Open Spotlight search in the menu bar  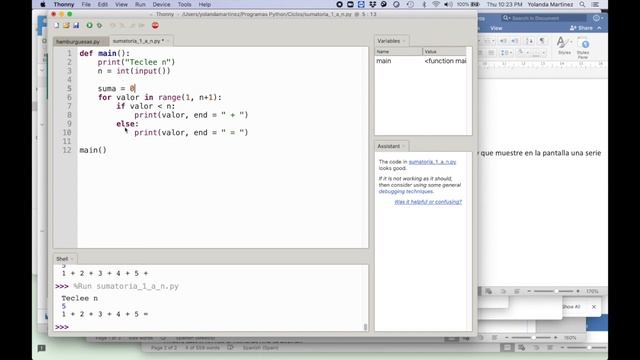(x=582, y=4)
